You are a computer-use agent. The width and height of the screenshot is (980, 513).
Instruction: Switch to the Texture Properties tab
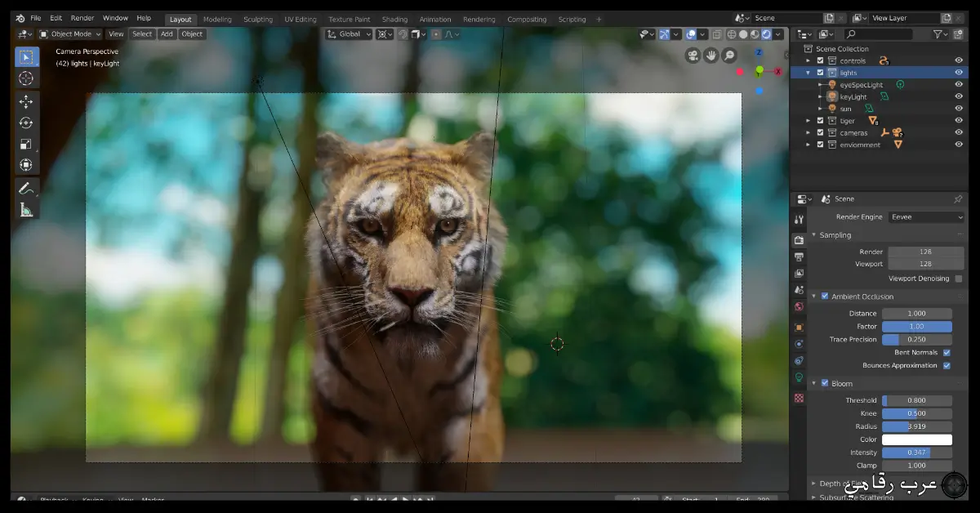(799, 398)
